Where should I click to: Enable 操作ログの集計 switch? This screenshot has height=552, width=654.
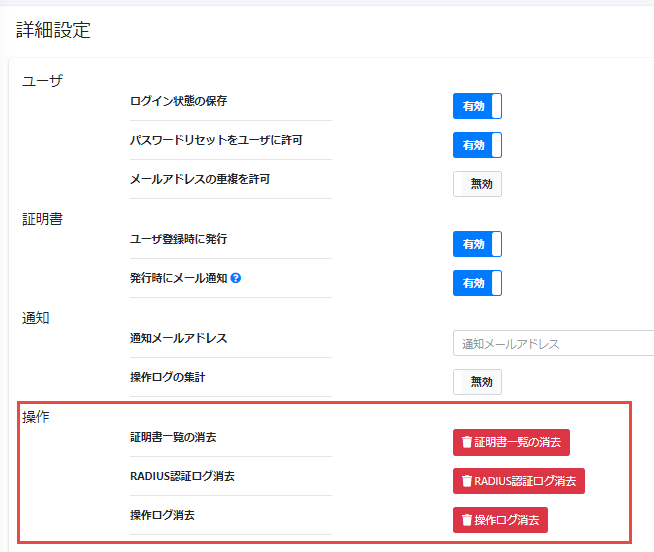(477, 382)
